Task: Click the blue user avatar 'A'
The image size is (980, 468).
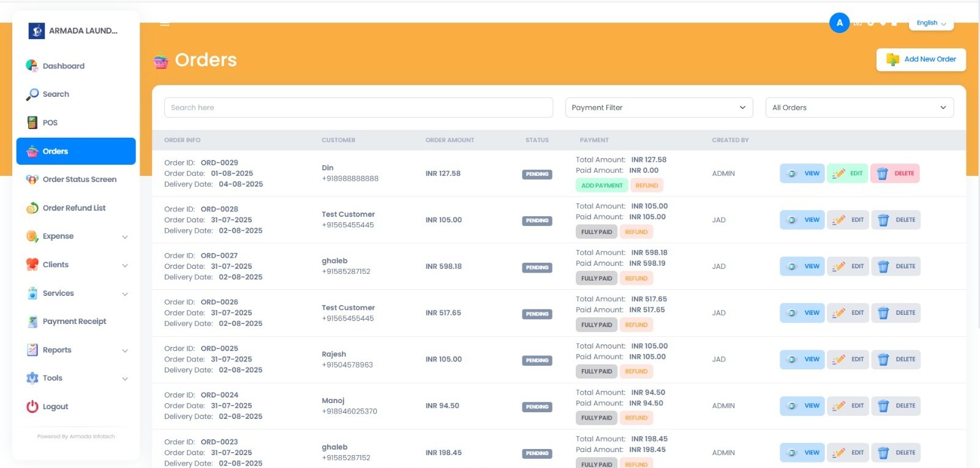Action: (839, 23)
